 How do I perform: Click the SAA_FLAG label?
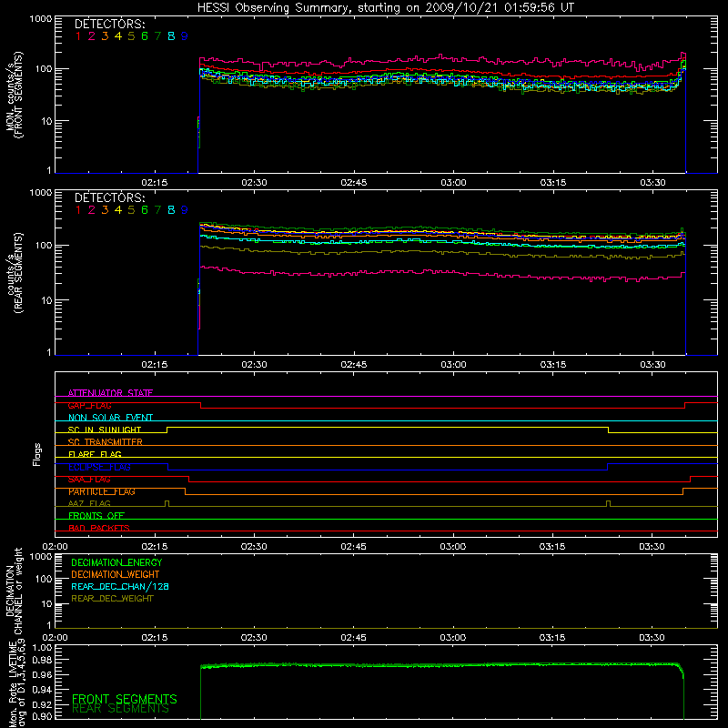pos(89,480)
